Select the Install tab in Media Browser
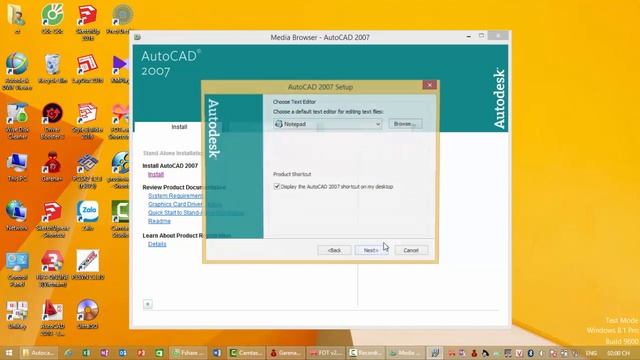640x360 pixels. (x=179, y=127)
